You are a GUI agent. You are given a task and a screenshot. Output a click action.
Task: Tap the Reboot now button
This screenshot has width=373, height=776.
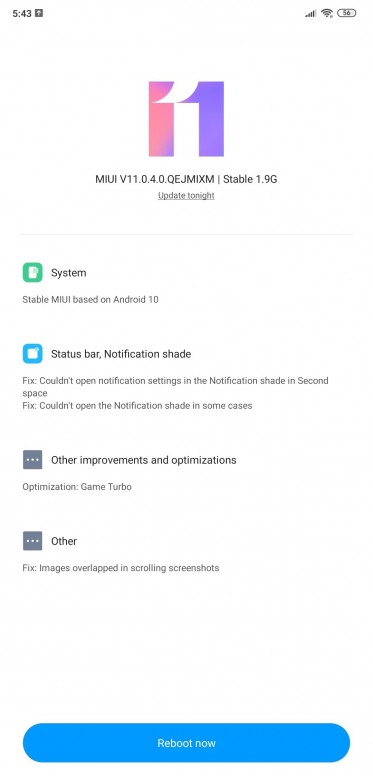point(186,743)
